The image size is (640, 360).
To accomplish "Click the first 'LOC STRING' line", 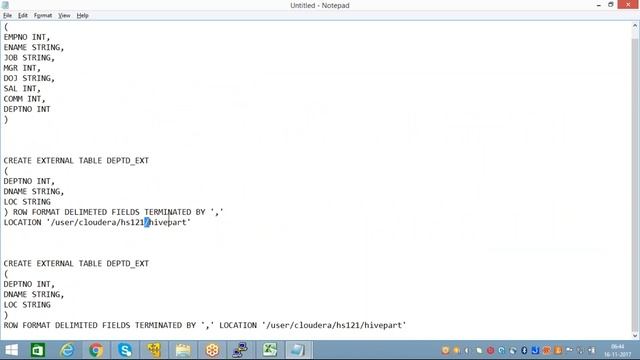I will point(27,202).
